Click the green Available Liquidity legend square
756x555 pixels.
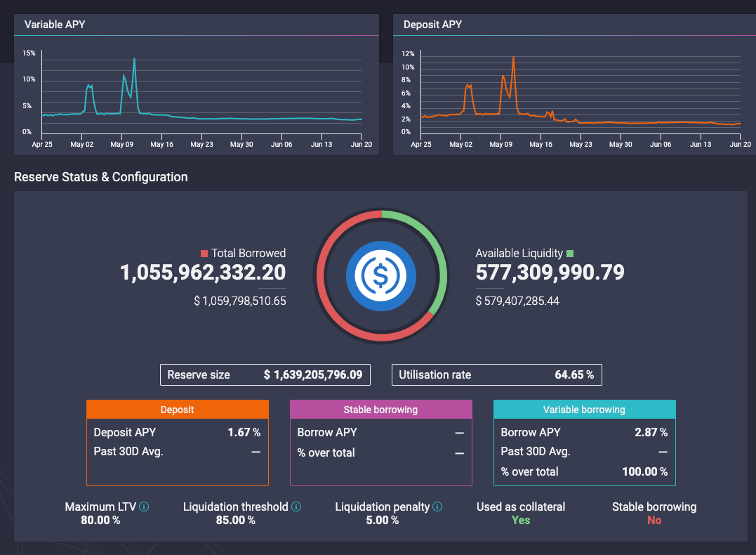point(570,254)
